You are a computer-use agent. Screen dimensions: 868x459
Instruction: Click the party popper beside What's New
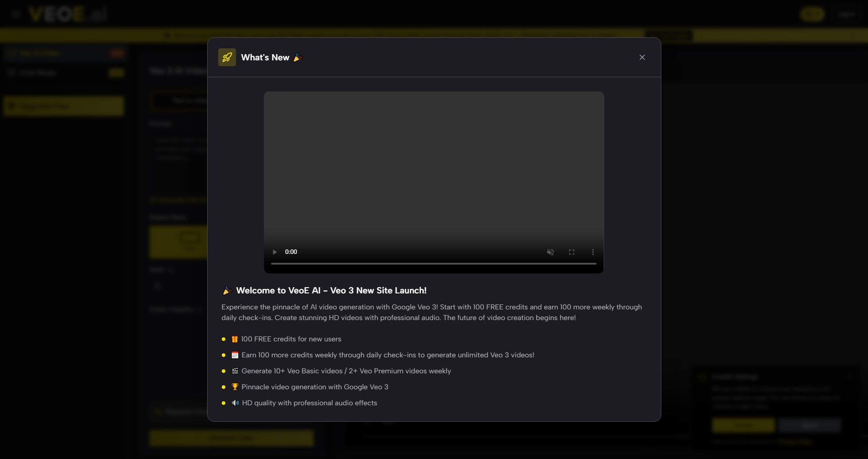click(x=298, y=57)
